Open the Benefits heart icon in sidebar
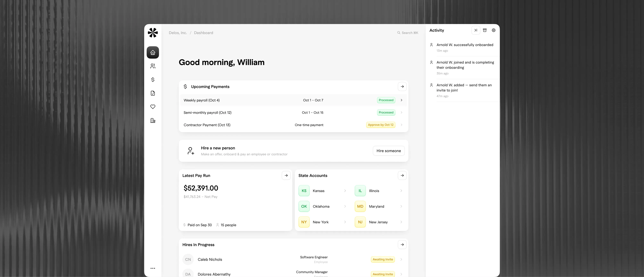 tap(153, 107)
